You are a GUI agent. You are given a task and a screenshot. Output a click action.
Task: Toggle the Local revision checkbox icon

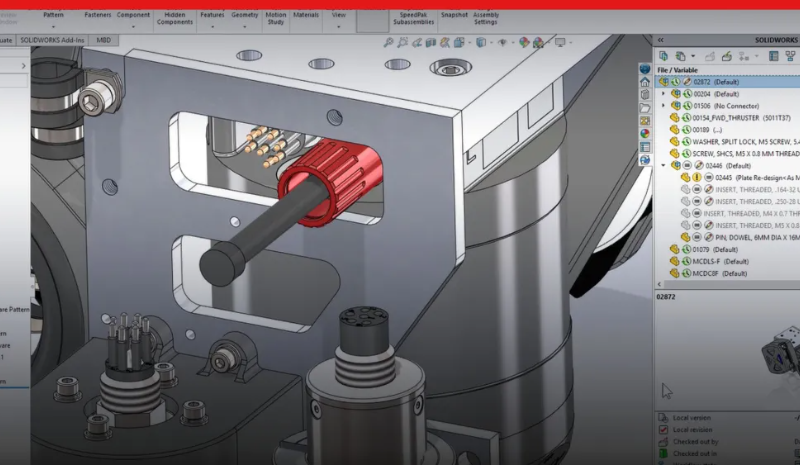pos(664,429)
